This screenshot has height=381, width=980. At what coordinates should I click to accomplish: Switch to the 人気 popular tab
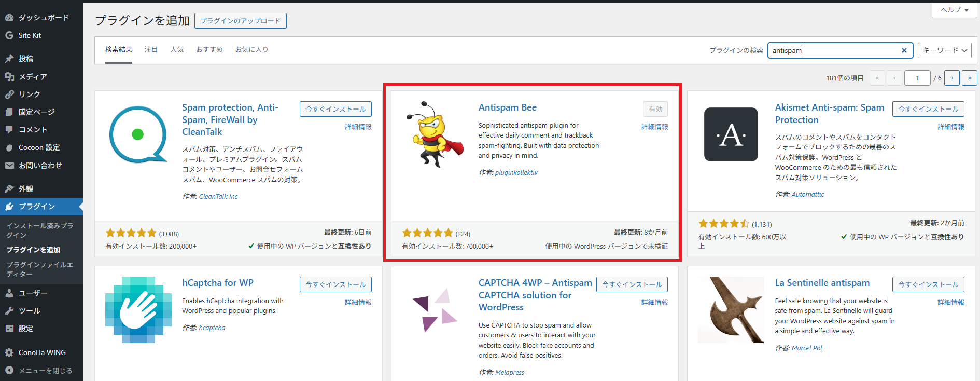click(177, 50)
